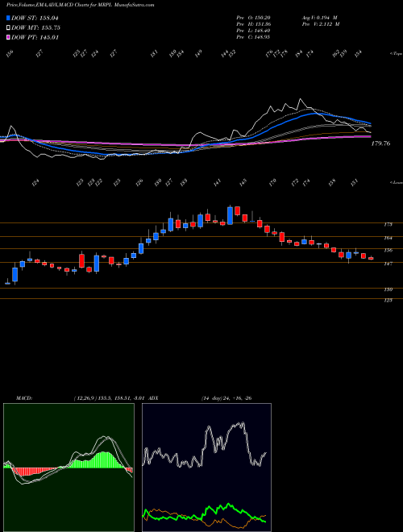Click the ADX heading label
Screen dimensions: 403x532
tap(153, 398)
